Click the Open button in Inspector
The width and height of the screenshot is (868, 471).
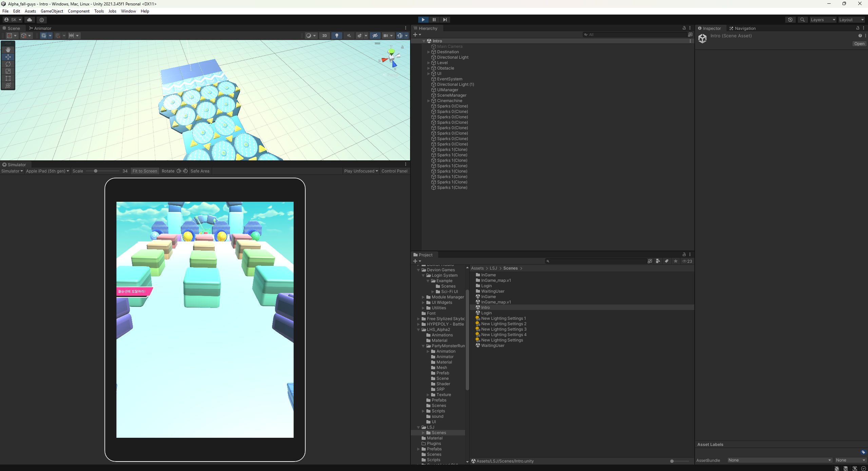click(859, 44)
